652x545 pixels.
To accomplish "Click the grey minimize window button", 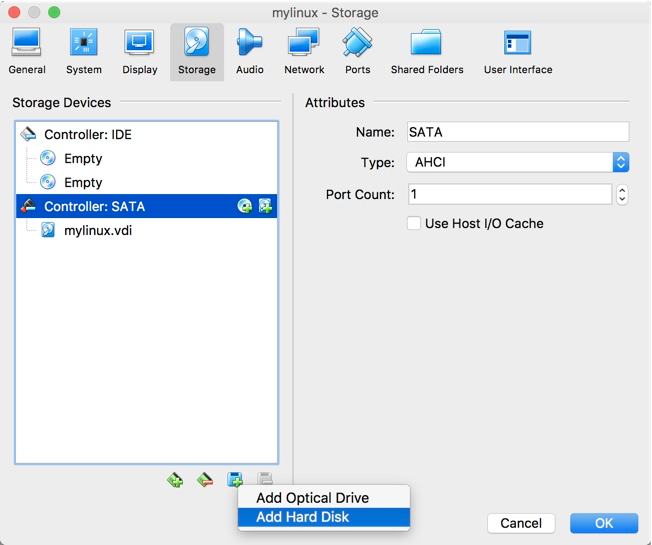I will tap(34, 12).
